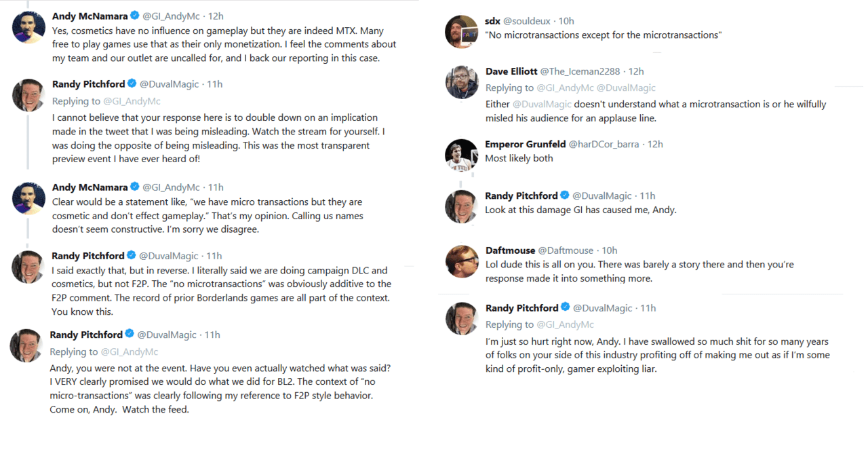Click the '10h' timestamp on sdx's tweet
Viewport: 868px width, 454px height.
pyautogui.click(x=566, y=21)
